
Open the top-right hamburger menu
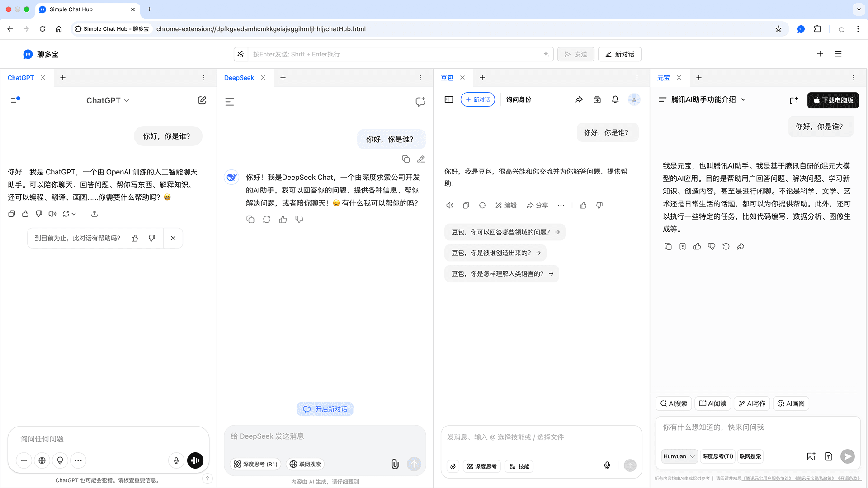click(x=838, y=54)
